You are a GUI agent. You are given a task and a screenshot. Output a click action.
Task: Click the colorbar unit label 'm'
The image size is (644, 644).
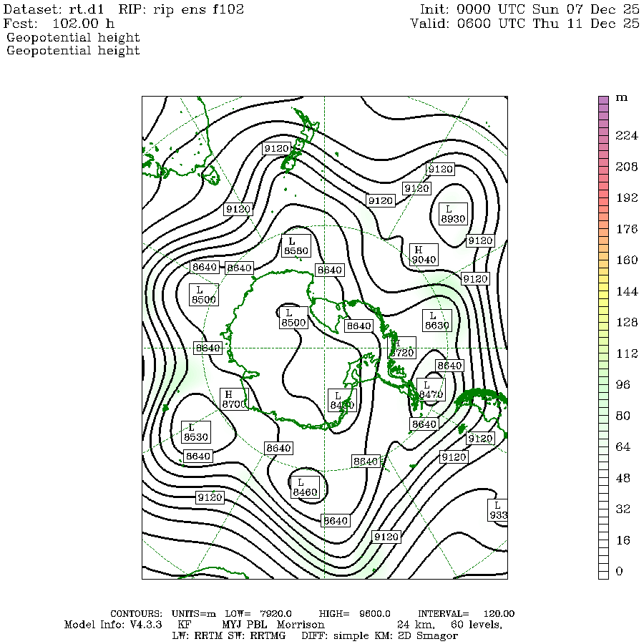pos(621,98)
